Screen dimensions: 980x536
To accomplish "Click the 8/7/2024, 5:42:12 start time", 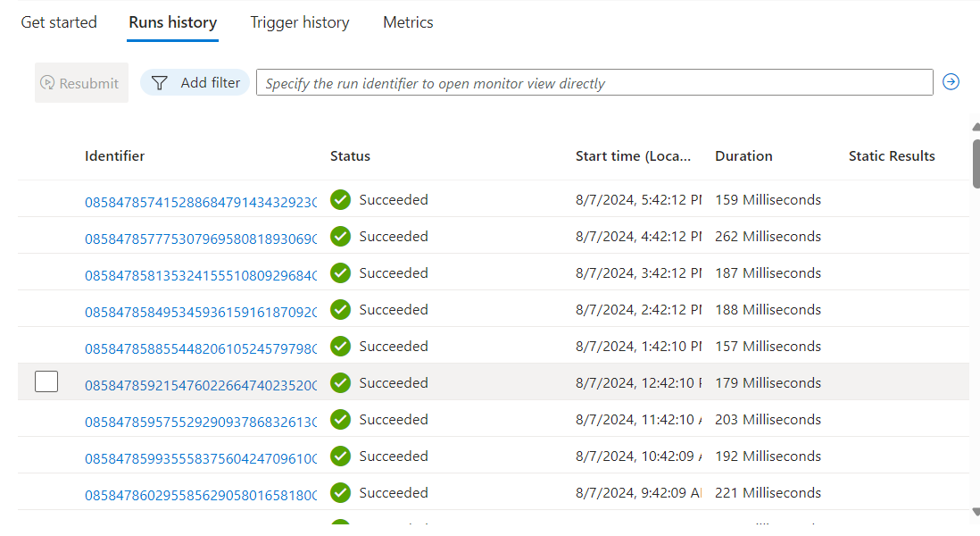I will tap(638, 199).
